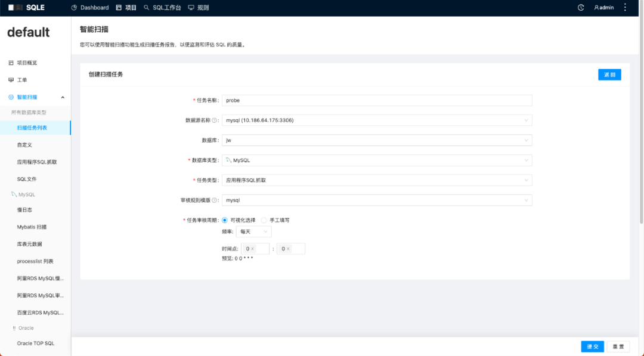Screen dimensions: 644x356
Task: Remove the hour value 0 tag
Action: click(x=253, y=249)
